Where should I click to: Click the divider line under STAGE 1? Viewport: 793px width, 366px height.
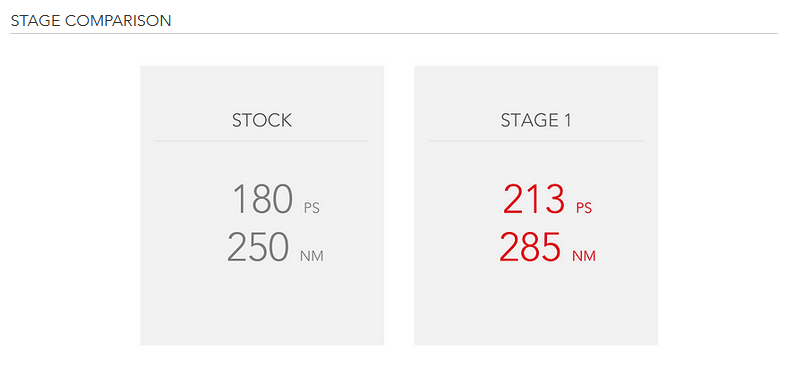(536, 141)
